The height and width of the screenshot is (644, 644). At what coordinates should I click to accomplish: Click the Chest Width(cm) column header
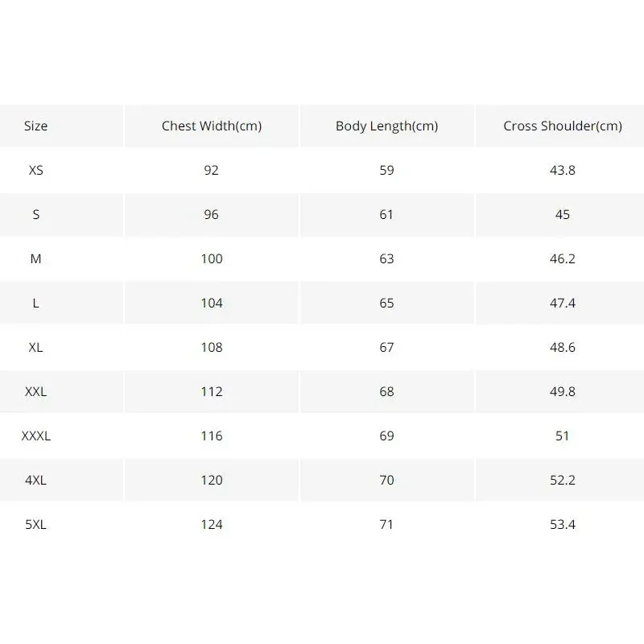click(x=212, y=126)
